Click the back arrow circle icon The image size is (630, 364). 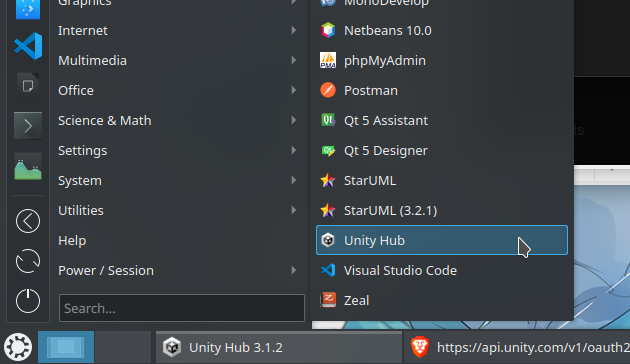pos(28,221)
